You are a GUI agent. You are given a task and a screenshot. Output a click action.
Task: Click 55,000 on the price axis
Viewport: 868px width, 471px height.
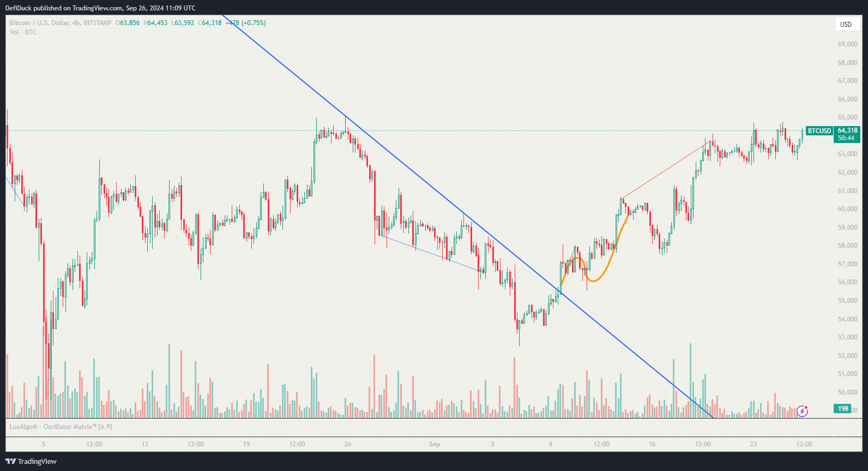pyautogui.click(x=847, y=301)
